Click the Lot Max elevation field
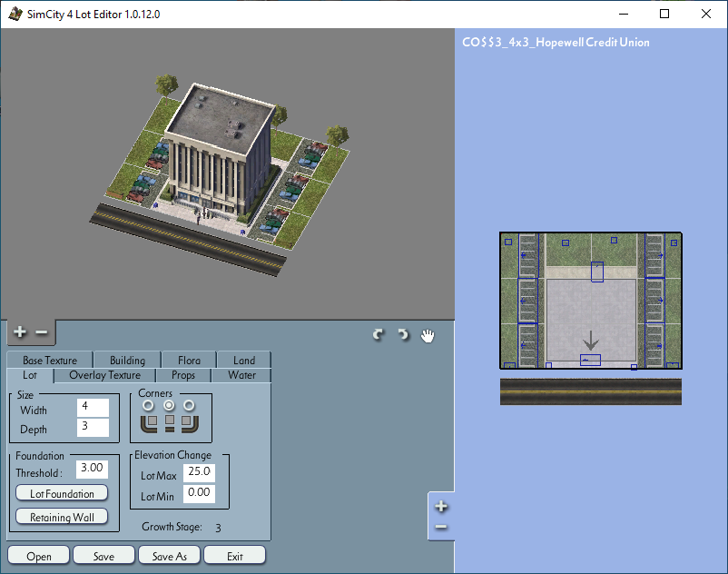The height and width of the screenshot is (574, 728). [199, 472]
